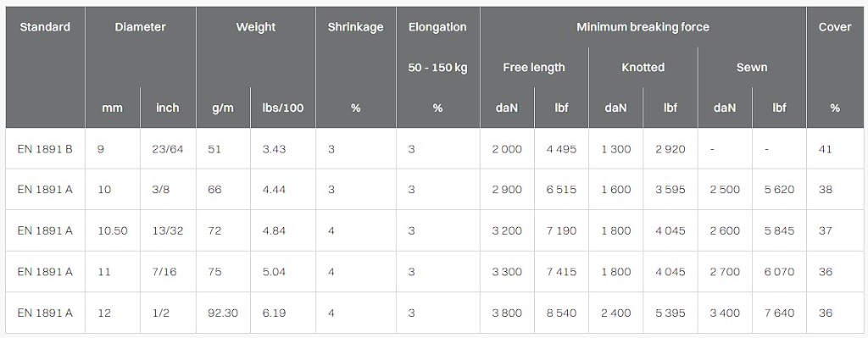868x338 pixels.
Task: Click the EN 1891 B row label
Action: pos(45,149)
